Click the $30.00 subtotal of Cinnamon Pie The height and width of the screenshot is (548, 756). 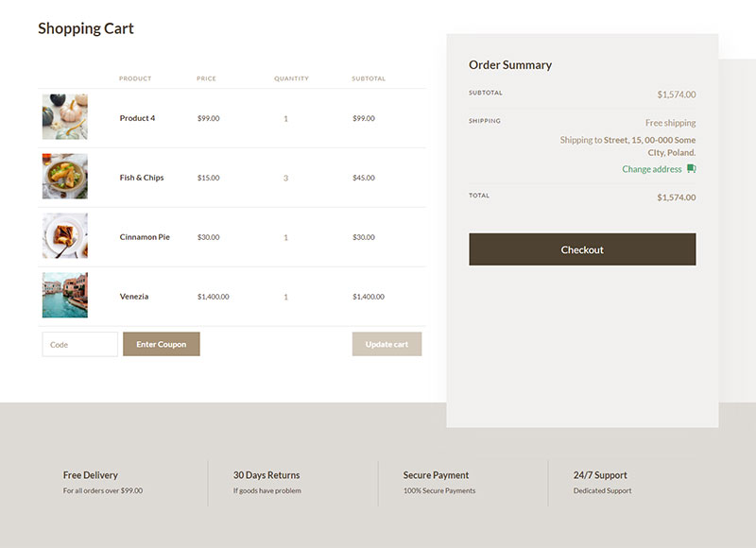point(364,237)
